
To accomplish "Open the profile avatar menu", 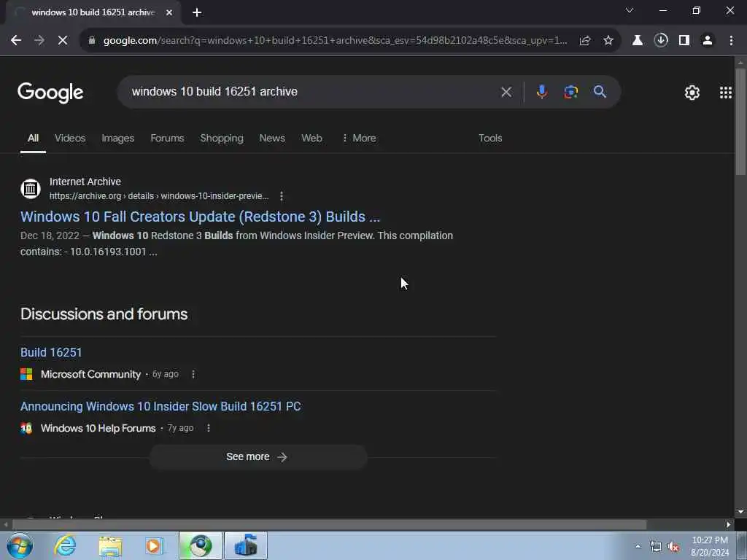I will coord(708,41).
